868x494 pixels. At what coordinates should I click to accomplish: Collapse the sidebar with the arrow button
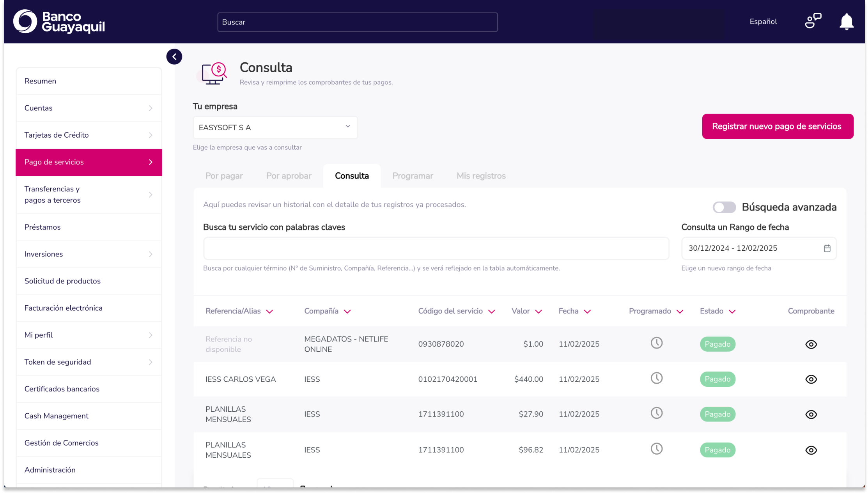pos(174,57)
